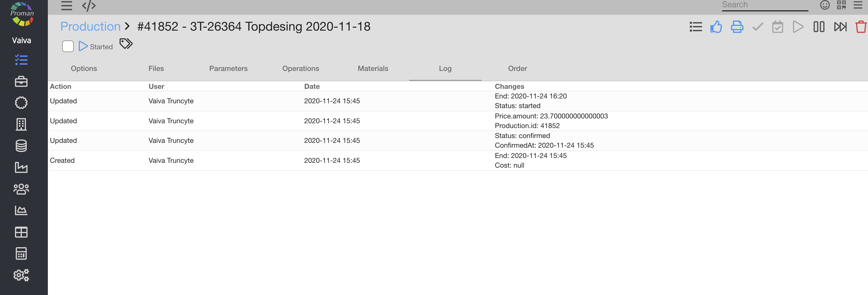Switch to the Operations tab

coord(301,69)
